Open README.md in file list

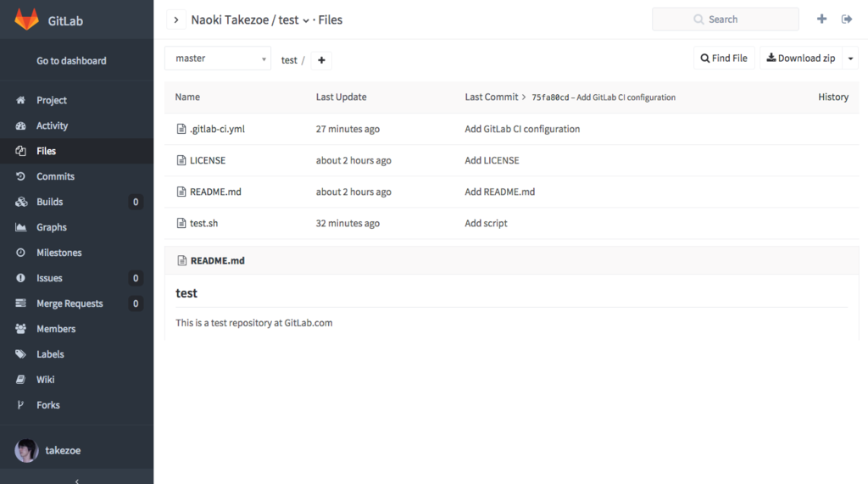tap(215, 192)
